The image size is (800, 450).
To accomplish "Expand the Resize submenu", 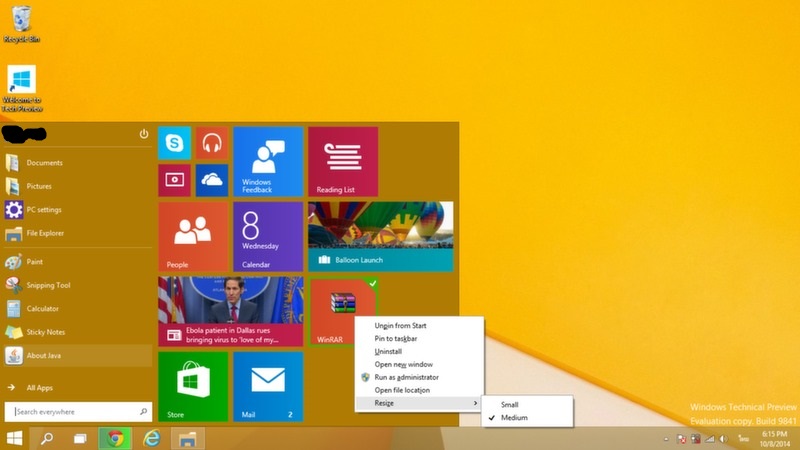I will point(419,403).
